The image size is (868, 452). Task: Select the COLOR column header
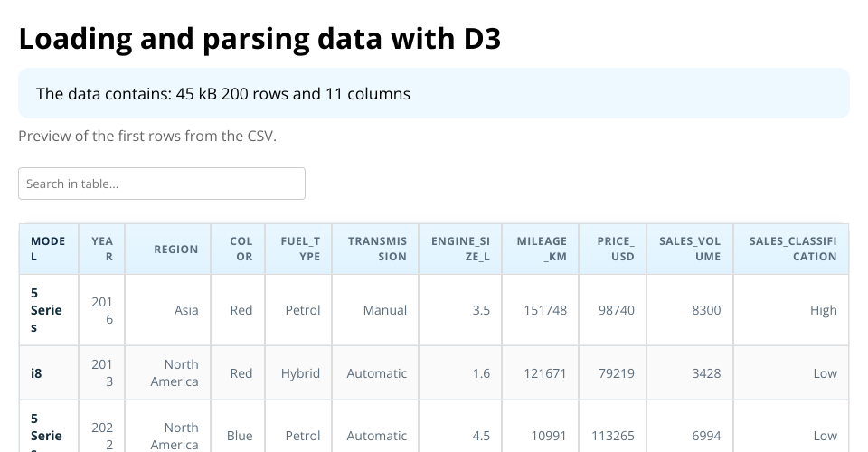click(x=241, y=249)
